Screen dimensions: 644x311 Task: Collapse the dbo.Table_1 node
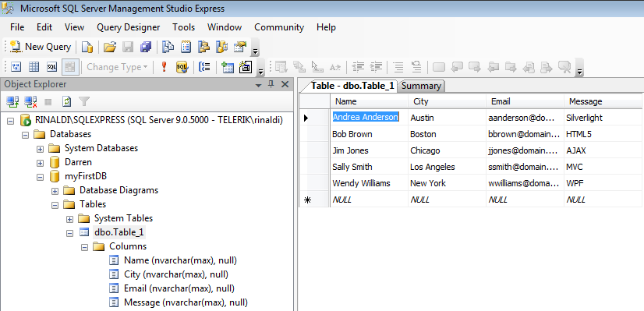point(70,233)
